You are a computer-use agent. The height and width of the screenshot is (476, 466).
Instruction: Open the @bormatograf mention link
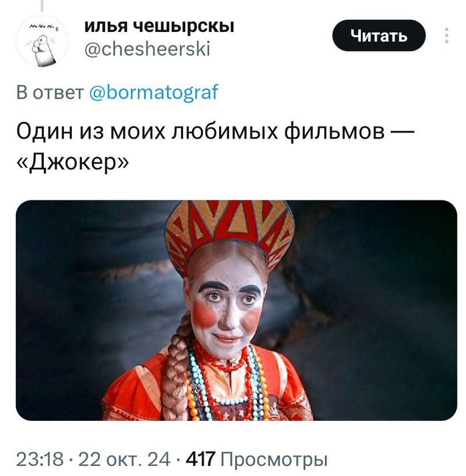point(154,92)
